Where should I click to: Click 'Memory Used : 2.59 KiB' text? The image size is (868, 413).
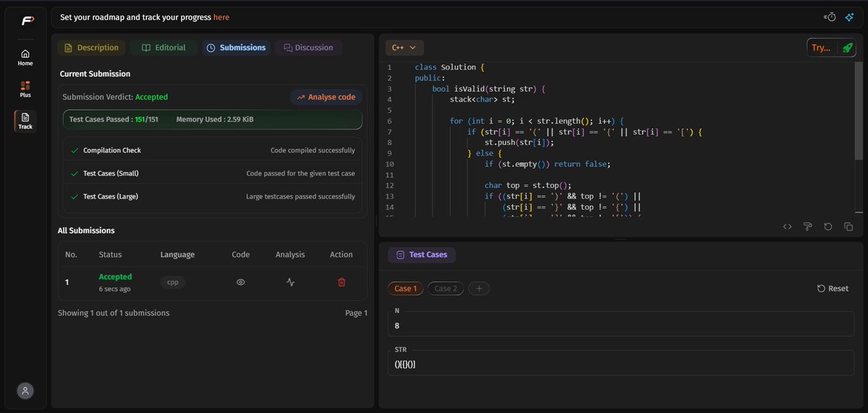[x=215, y=119]
